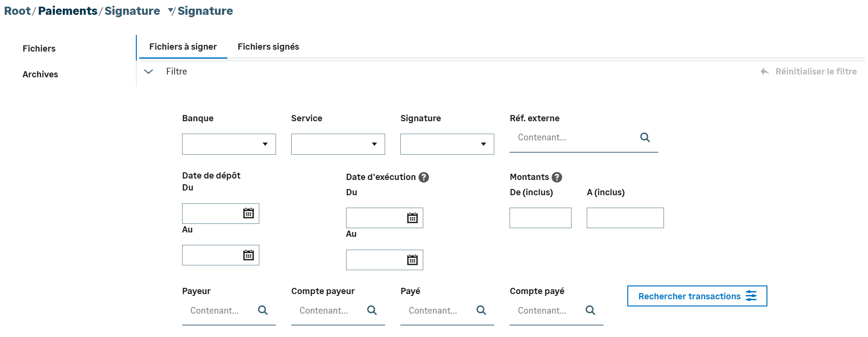Click the search icon in Compte payé field

(x=590, y=310)
